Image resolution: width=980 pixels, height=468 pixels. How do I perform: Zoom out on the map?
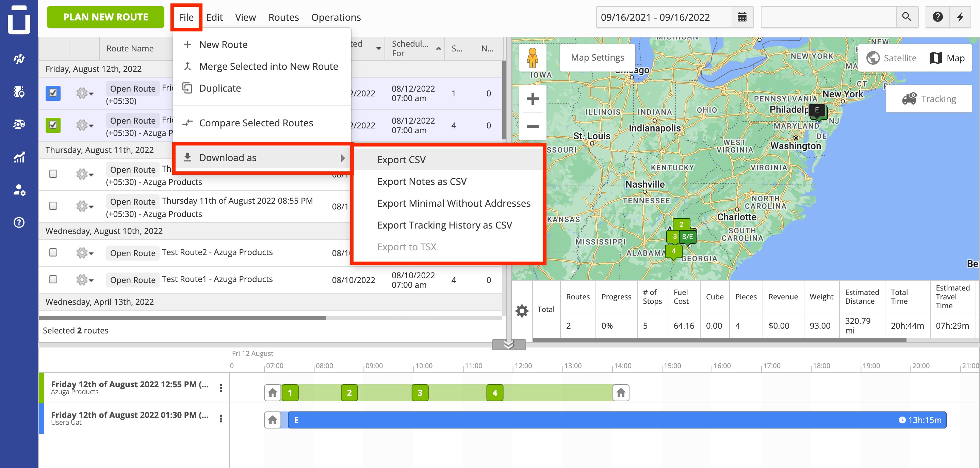[x=533, y=126]
